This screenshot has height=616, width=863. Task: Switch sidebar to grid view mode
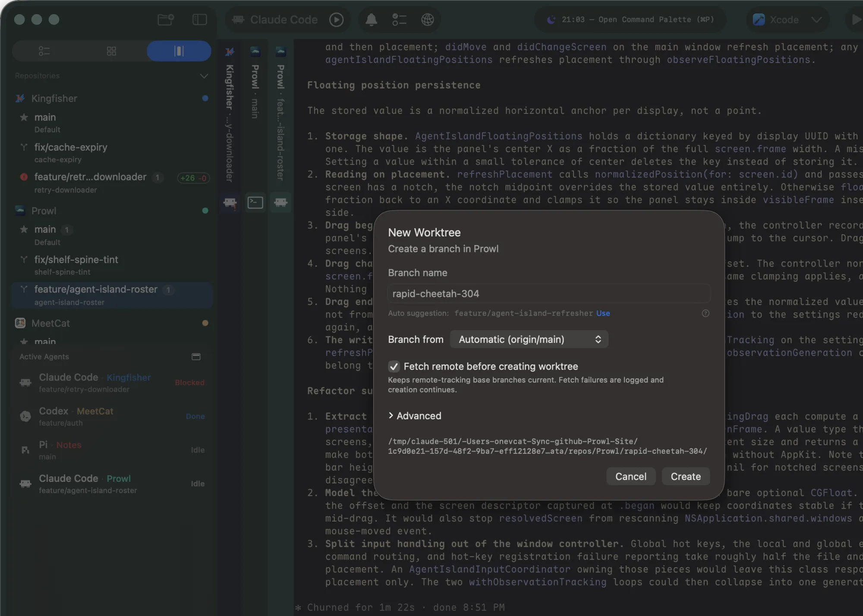(x=111, y=51)
